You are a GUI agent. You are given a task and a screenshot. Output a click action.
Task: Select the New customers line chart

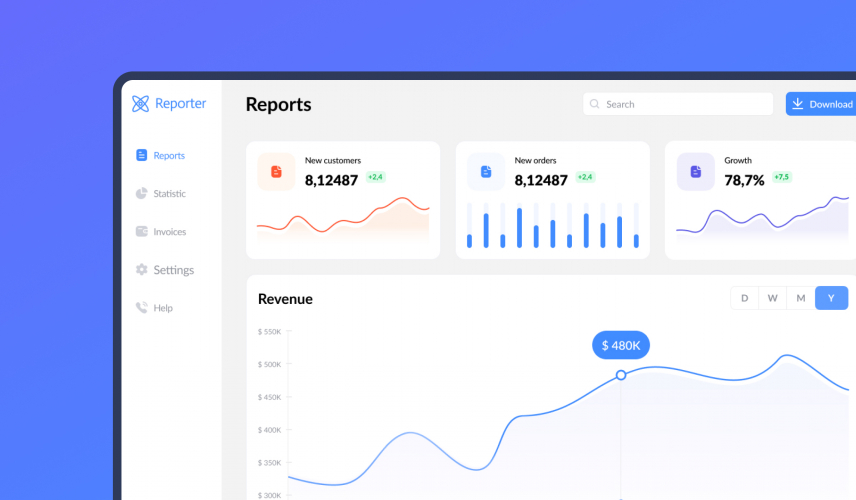coord(343,218)
